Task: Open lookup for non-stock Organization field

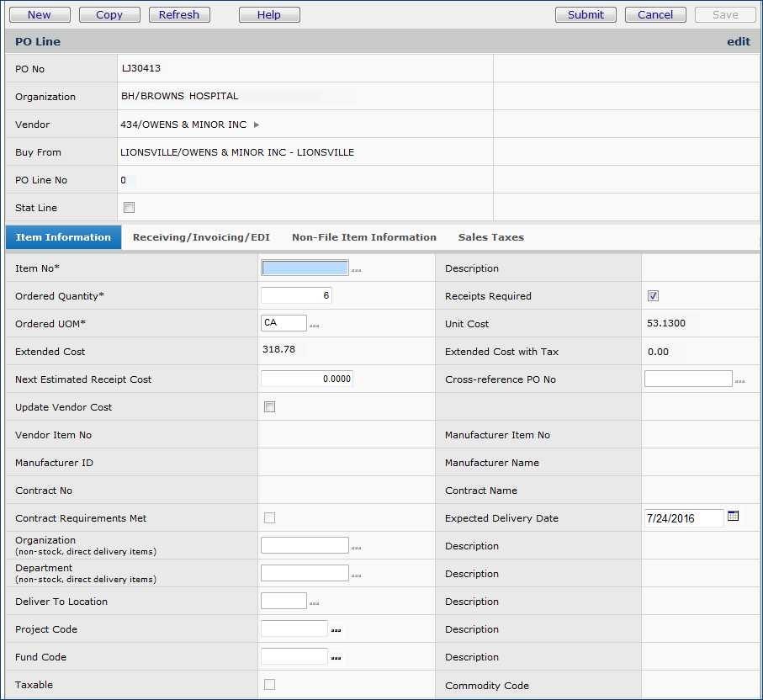Action: [x=356, y=548]
